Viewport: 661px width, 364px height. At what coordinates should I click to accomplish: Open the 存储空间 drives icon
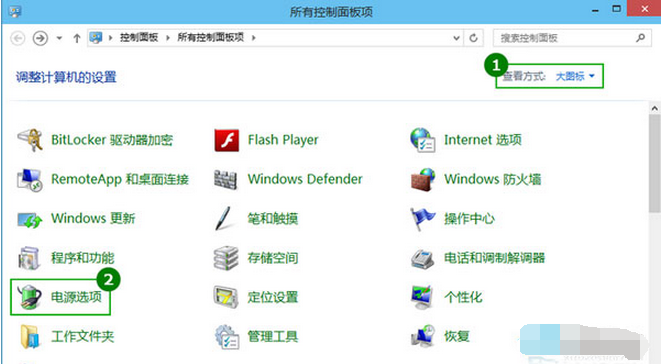pyautogui.click(x=226, y=258)
